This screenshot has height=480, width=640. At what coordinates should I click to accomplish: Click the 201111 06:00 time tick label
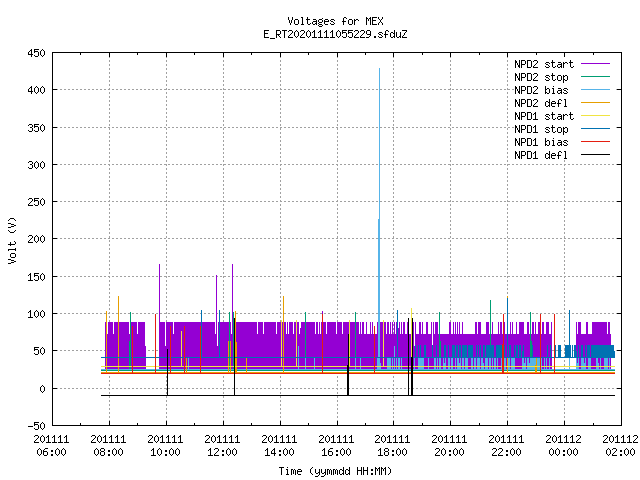[51, 446]
